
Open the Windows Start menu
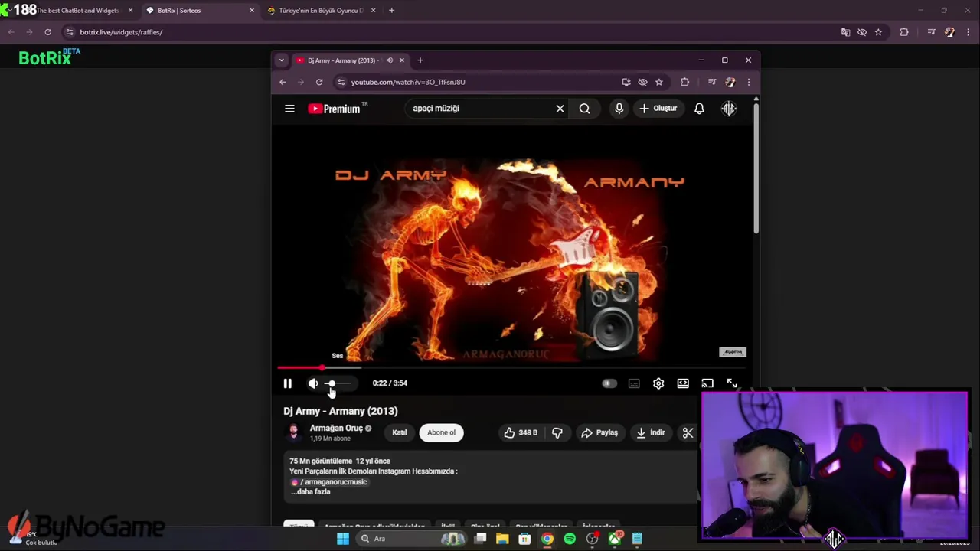click(x=343, y=539)
